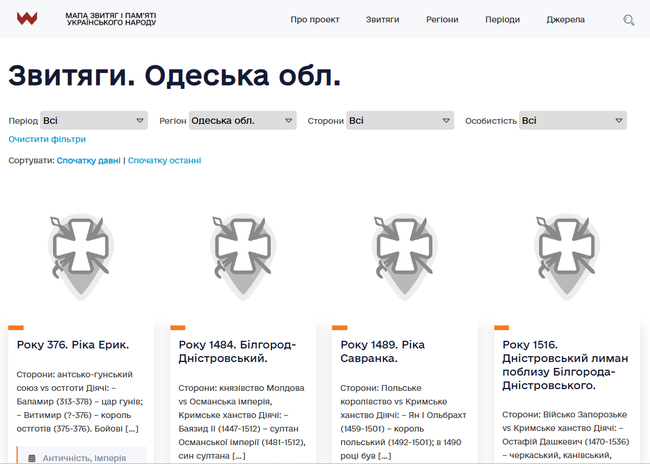This screenshot has height=464, width=650.
Task: Open the Період dropdown
Action: click(94, 121)
